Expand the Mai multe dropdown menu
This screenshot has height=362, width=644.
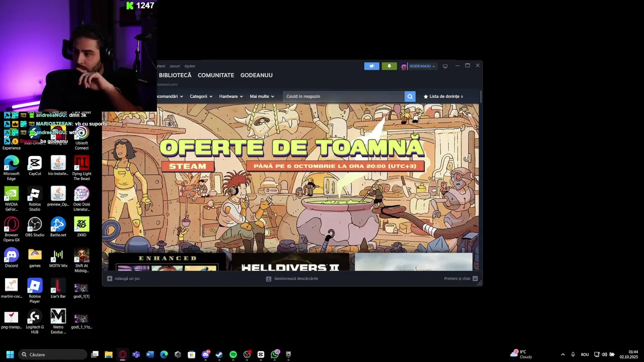(x=262, y=97)
